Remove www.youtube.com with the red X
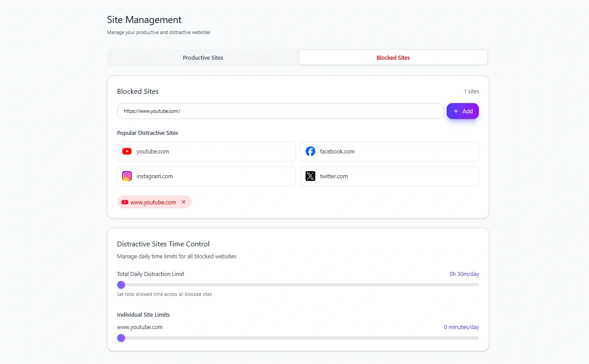 [x=184, y=202]
